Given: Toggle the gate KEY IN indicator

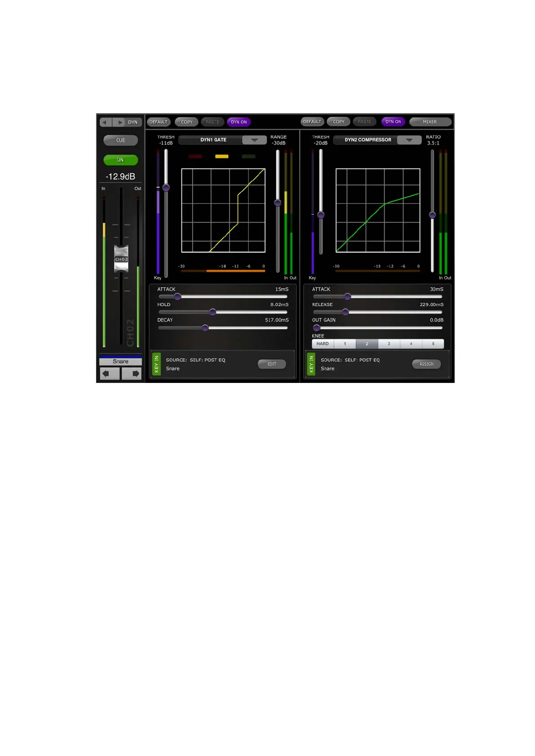Looking at the screenshot, I should pyautogui.click(x=156, y=364).
